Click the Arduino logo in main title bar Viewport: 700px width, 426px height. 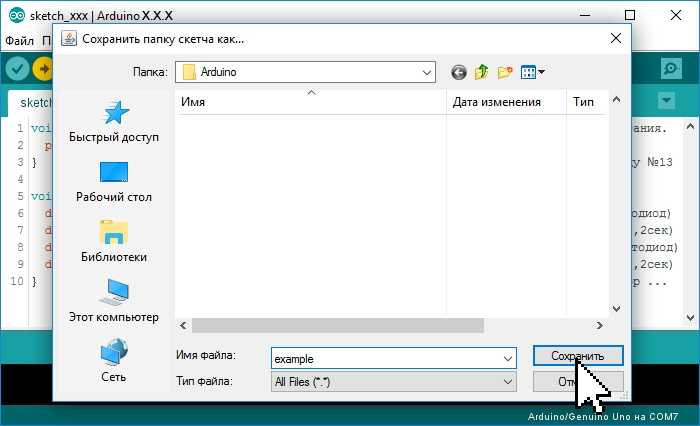(17, 16)
